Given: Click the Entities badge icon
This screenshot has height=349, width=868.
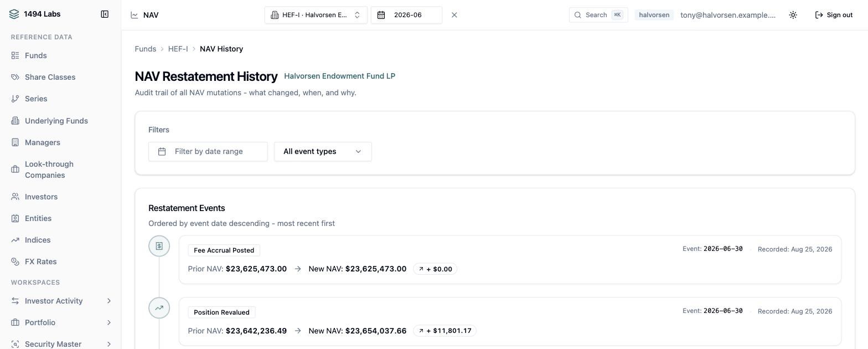Looking at the screenshot, I should 15,218.
